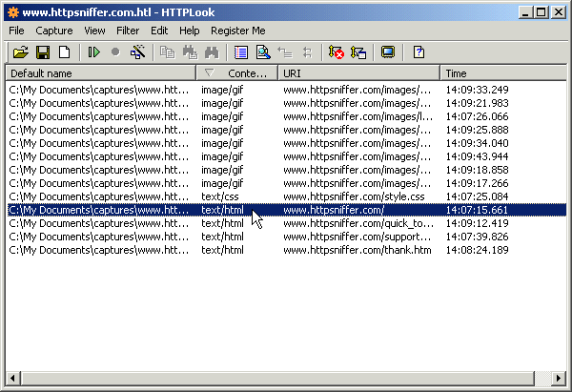Click URI www.httpsniffer.com/style.css
The width and height of the screenshot is (572, 392).
[x=354, y=196]
